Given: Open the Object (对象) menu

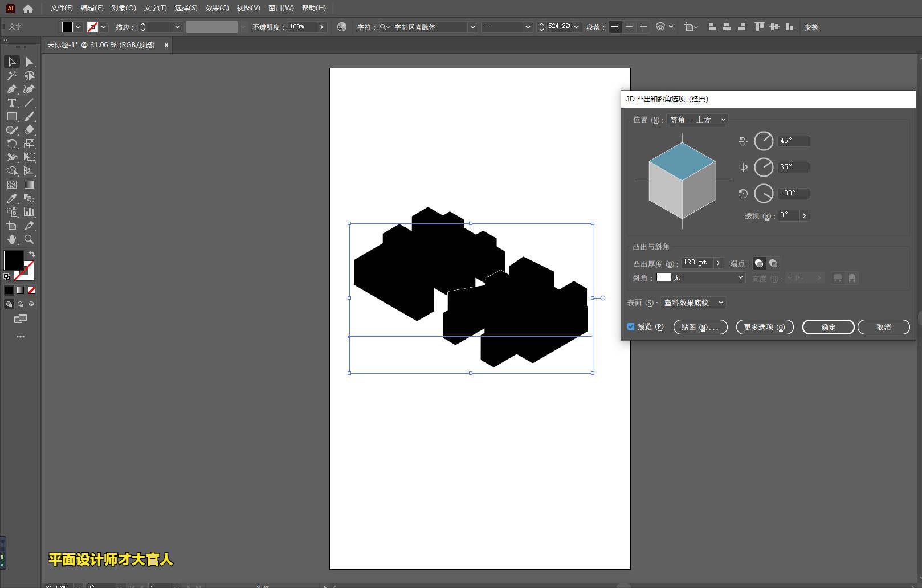Looking at the screenshot, I should [124, 8].
